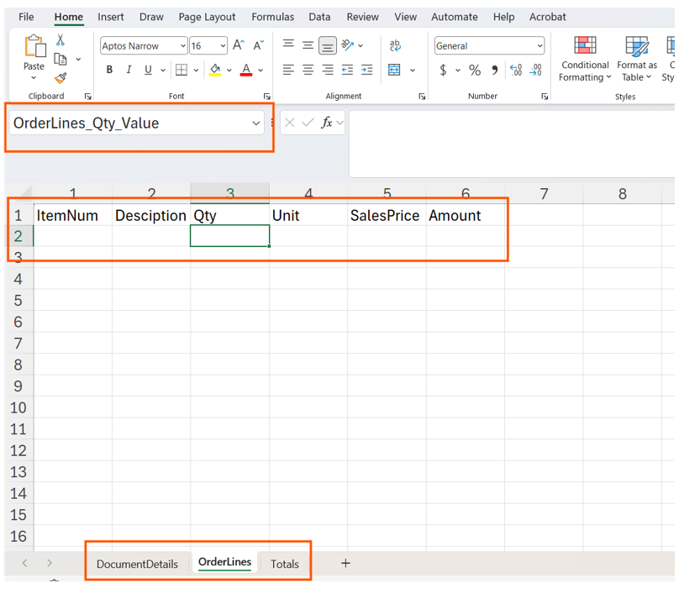700x604 pixels.
Task: Expand the Paste options arrow
Action: click(34, 79)
